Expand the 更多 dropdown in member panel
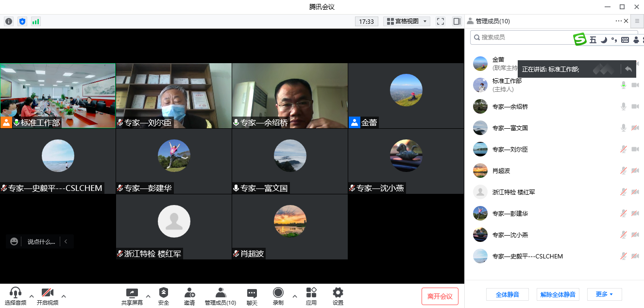 [x=604, y=294]
